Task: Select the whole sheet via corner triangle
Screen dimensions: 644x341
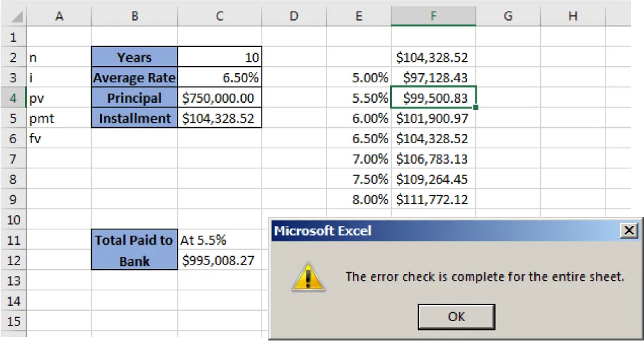Action: point(13,17)
